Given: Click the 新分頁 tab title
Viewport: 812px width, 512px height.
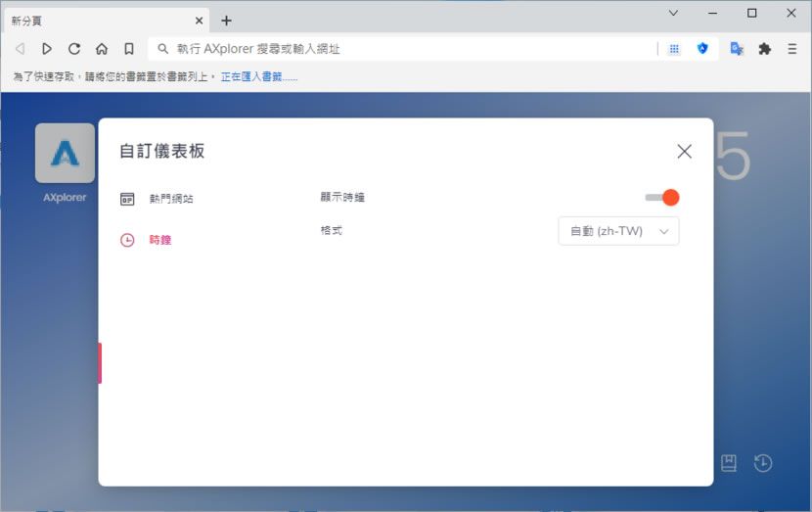Looking at the screenshot, I should coord(26,21).
